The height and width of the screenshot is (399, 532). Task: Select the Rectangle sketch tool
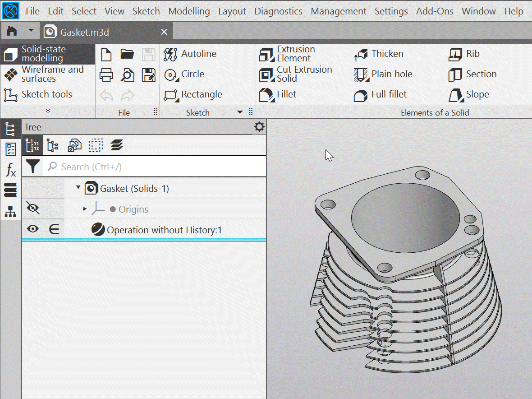193,95
